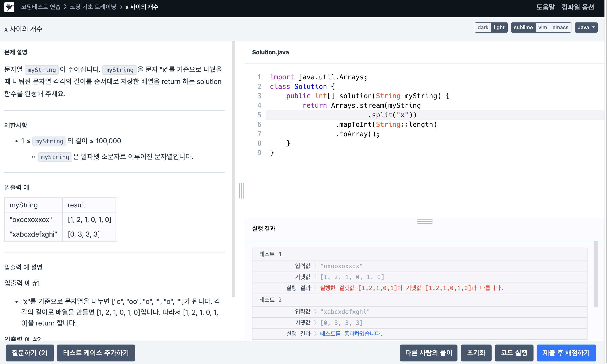Open the 도움말 help menu
607x364 pixels.
(545, 7)
